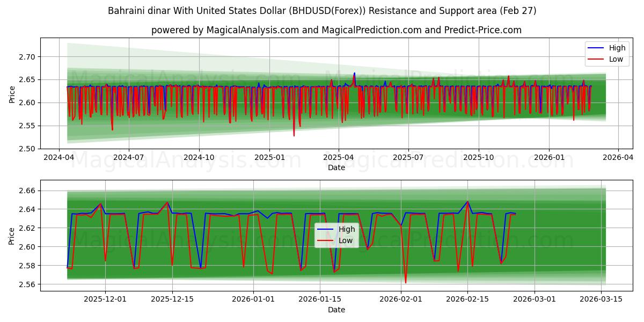Click the top chart y-axis tick 2.55

[x=27, y=126]
